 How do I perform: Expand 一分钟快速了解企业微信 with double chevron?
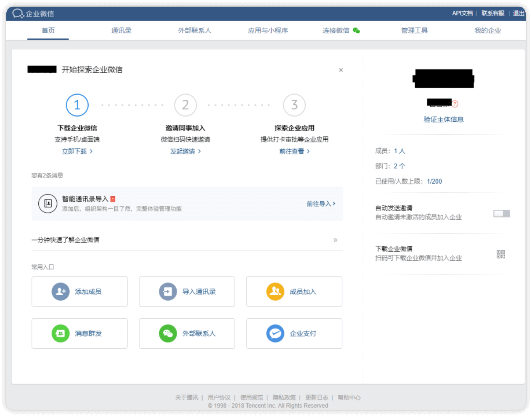pos(335,240)
